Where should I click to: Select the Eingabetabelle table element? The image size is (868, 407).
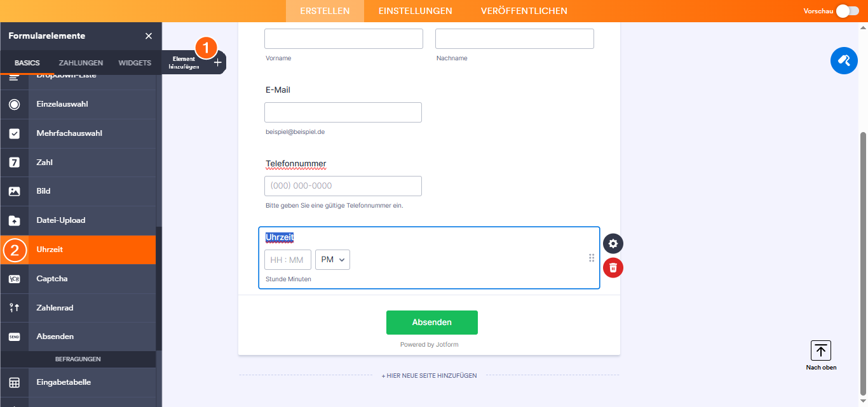pyautogui.click(x=14, y=382)
